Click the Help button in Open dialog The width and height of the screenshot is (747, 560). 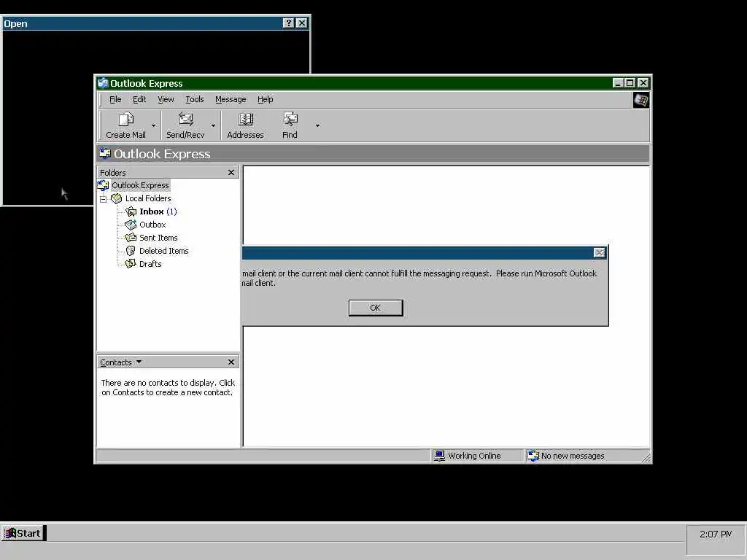(x=288, y=23)
